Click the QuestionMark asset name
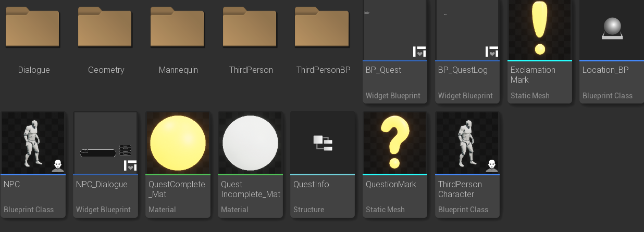644x232 pixels. tap(391, 185)
